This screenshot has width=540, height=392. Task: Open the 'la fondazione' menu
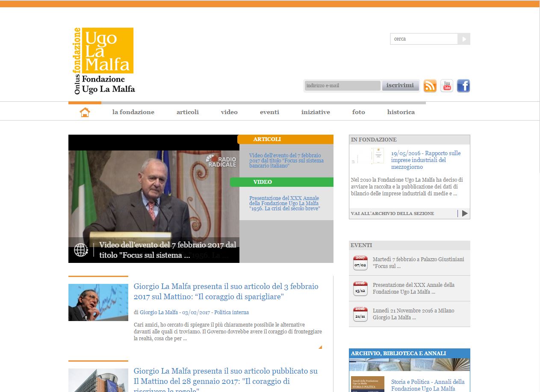pyautogui.click(x=133, y=112)
